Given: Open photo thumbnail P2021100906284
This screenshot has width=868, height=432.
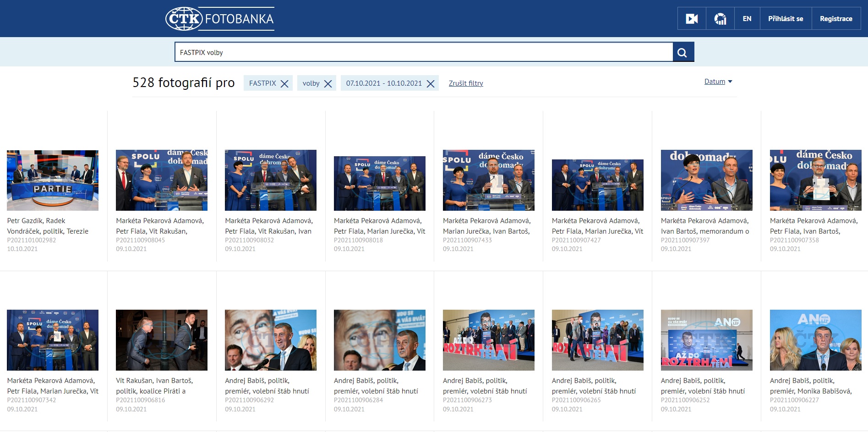Looking at the screenshot, I should 380,340.
